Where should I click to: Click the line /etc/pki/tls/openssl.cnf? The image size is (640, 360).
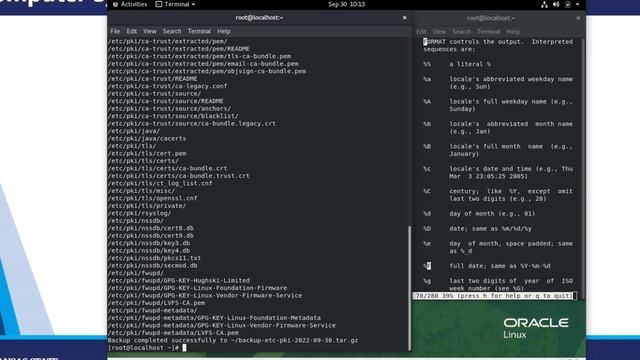click(152, 198)
